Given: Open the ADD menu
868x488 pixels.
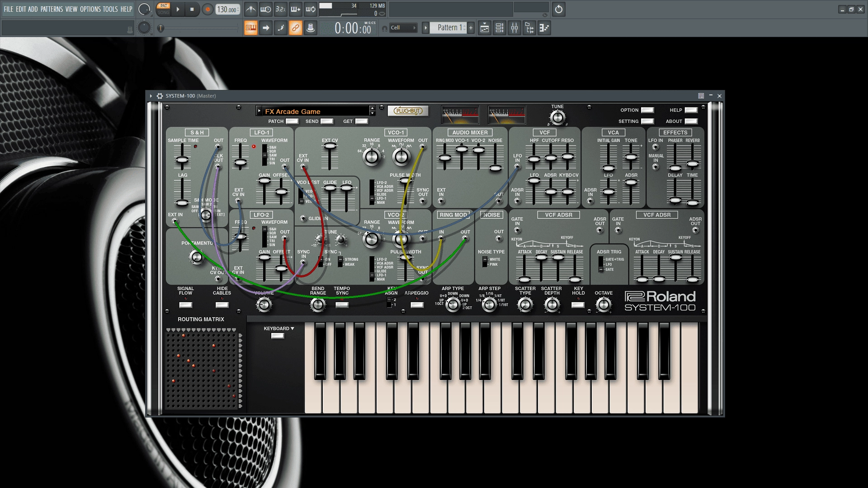Looking at the screenshot, I should click(x=33, y=9).
